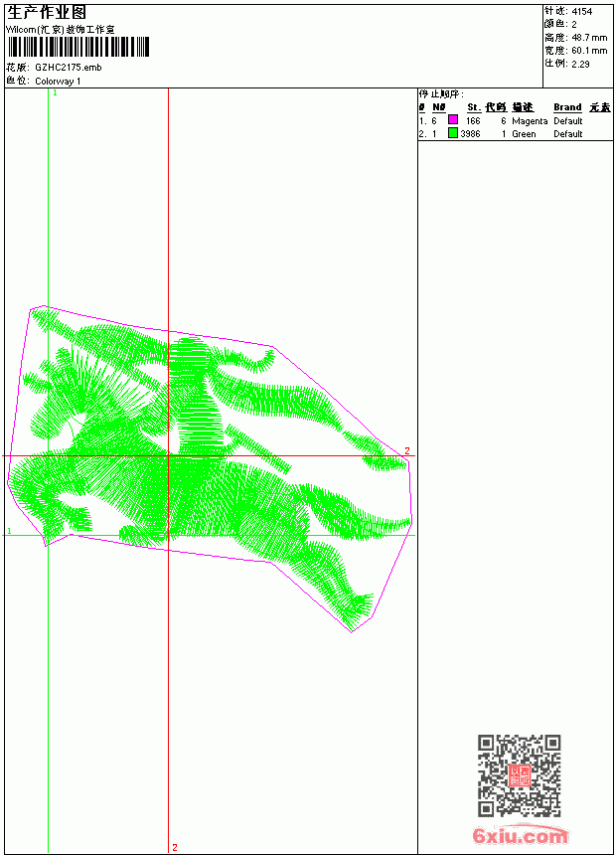616x855 pixels.
Task: Select the scale value 2.29
Action: click(580, 64)
